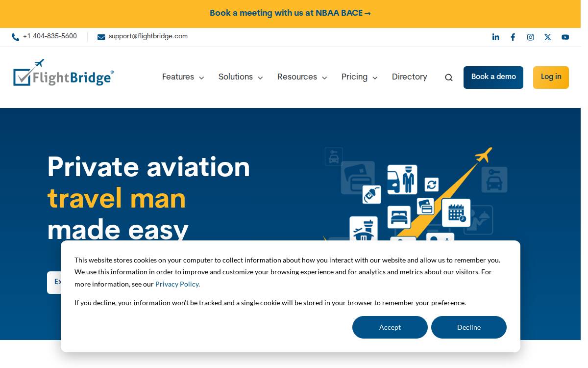Open FlightBridge Instagram icon
This screenshot has height=368, width=588.
click(x=530, y=37)
